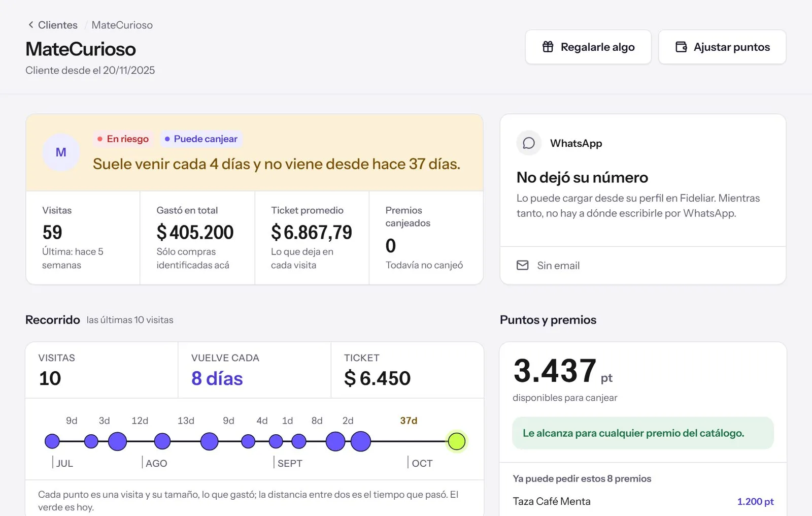
Task: Click the Sin email text
Action: [558, 266]
